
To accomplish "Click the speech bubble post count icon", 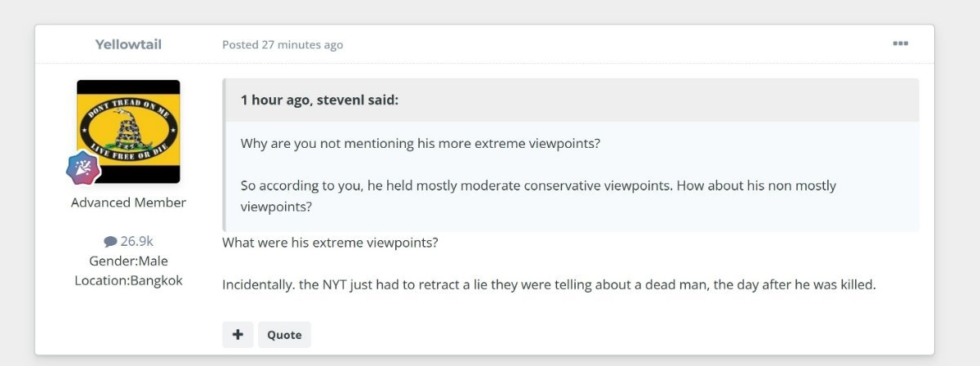I will (x=110, y=242).
